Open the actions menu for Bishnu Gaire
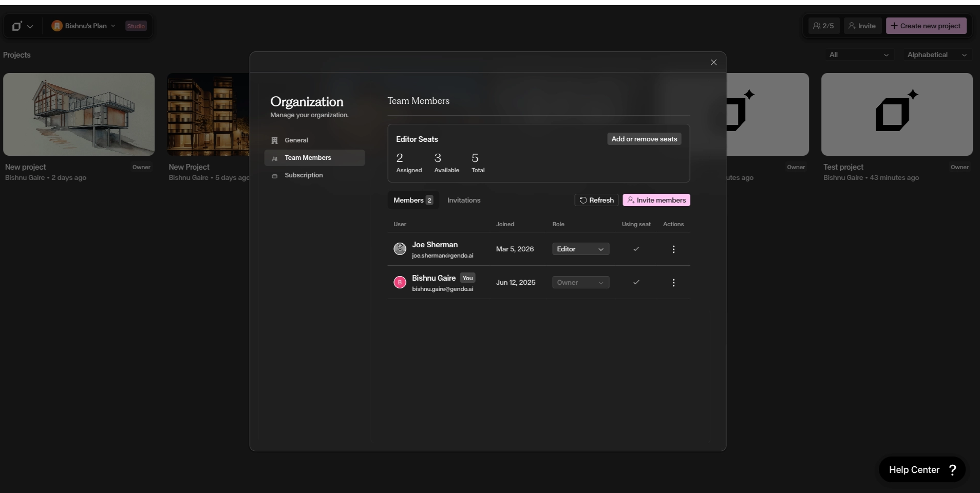980x493 pixels. (x=673, y=282)
